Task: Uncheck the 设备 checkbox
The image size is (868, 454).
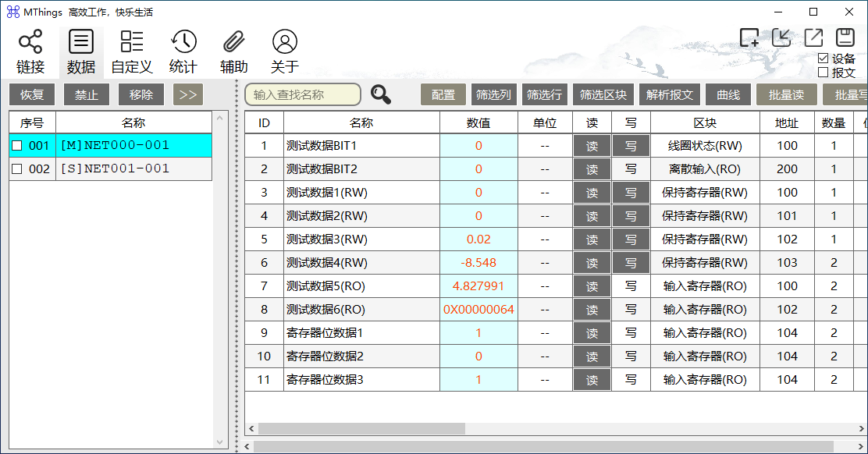Action: click(824, 59)
